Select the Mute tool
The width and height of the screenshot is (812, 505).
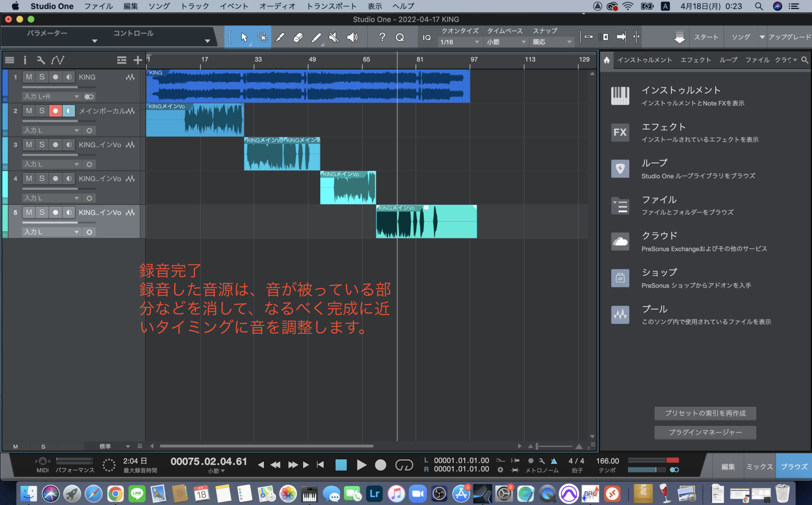(334, 37)
